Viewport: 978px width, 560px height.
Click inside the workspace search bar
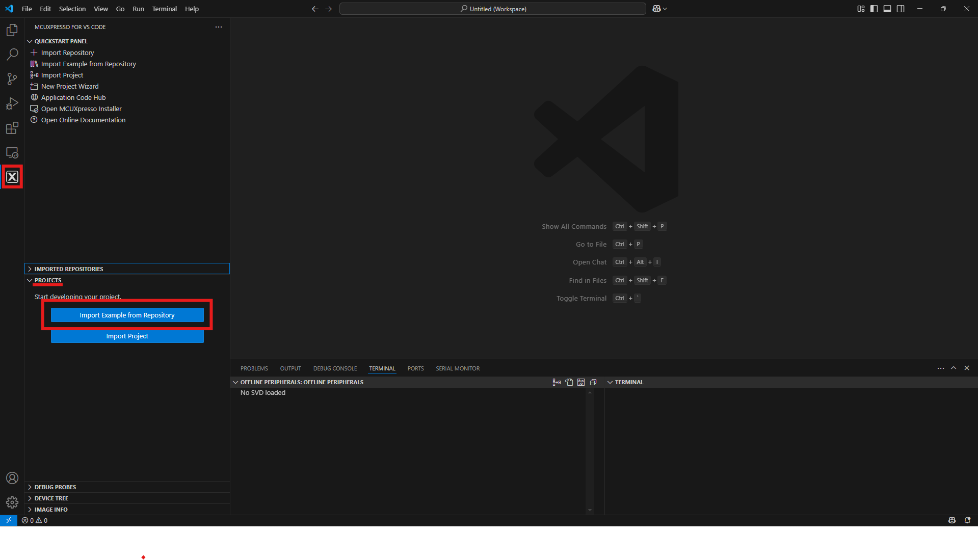tap(492, 9)
